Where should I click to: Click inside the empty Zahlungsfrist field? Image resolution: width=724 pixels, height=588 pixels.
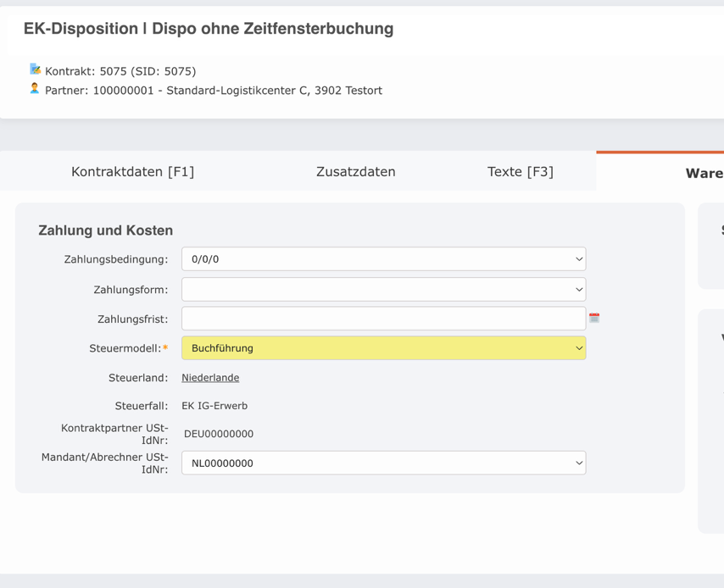[x=381, y=318]
